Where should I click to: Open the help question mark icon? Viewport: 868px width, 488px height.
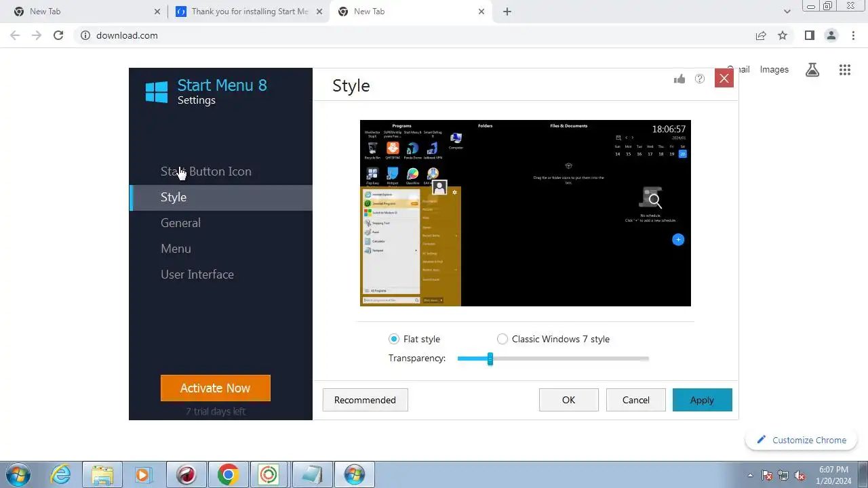click(x=700, y=79)
